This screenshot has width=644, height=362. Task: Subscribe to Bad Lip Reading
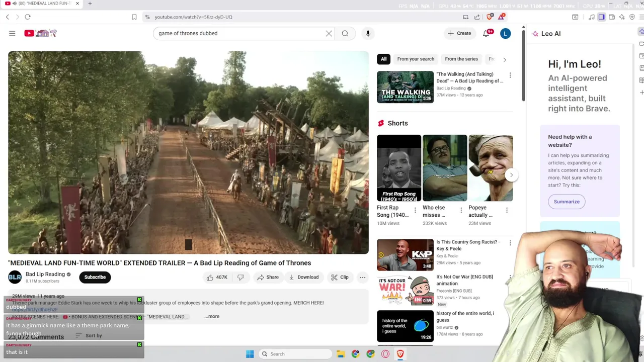(x=95, y=277)
